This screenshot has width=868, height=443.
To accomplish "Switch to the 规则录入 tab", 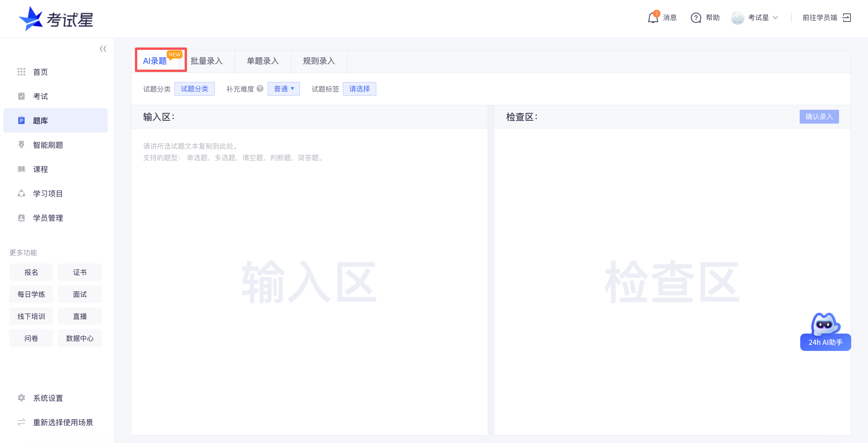I will pos(318,61).
